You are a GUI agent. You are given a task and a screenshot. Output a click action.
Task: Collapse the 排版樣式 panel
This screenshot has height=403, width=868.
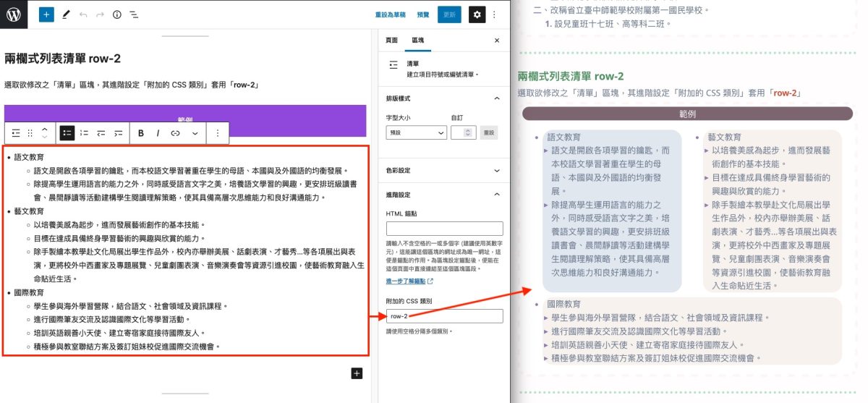[x=444, y=98]
